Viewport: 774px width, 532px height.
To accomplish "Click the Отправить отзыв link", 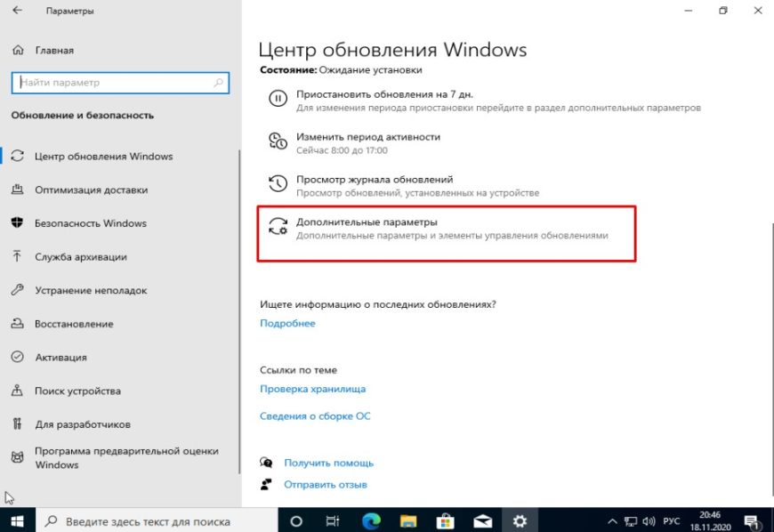I will tap(326, 485).
